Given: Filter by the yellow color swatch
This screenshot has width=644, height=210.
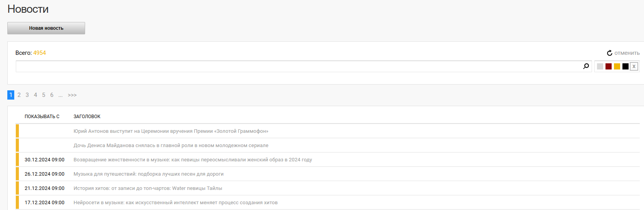Looking at the screenshot, I should point(617,66).
